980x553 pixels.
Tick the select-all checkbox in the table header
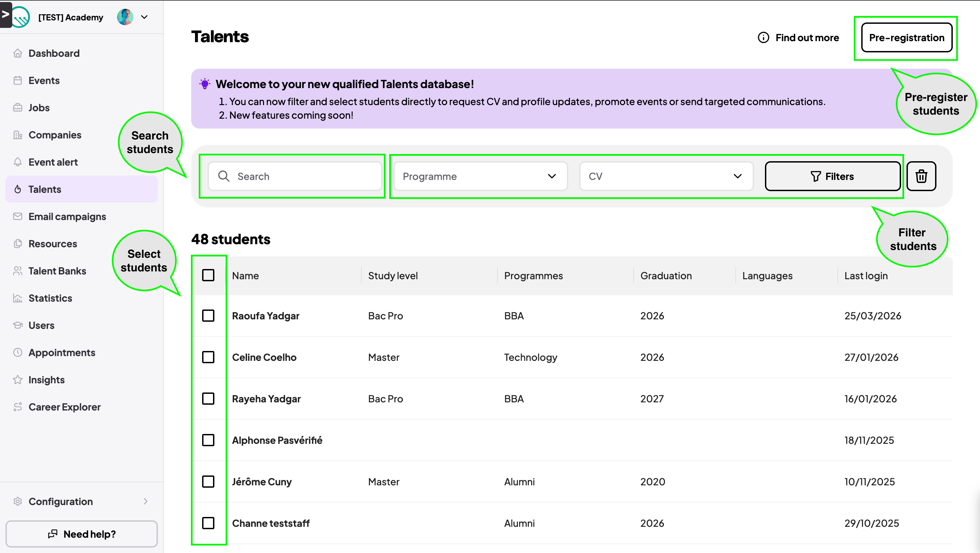(208, 275)
